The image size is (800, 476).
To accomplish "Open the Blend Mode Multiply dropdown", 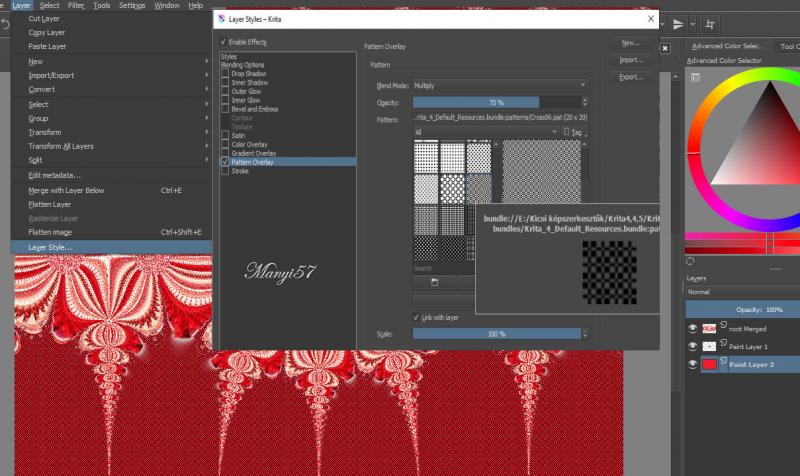I will click(x=499, y=86).
